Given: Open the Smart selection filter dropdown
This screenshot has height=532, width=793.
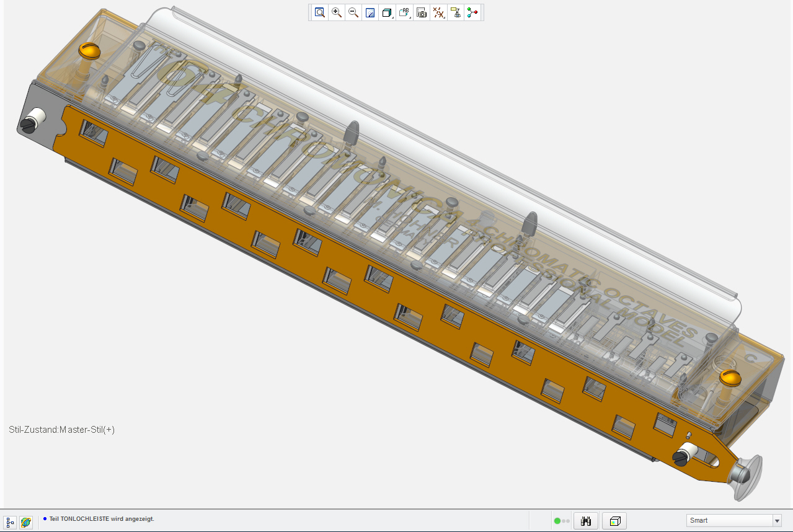Looking at the screenshot, I should 733,520.
